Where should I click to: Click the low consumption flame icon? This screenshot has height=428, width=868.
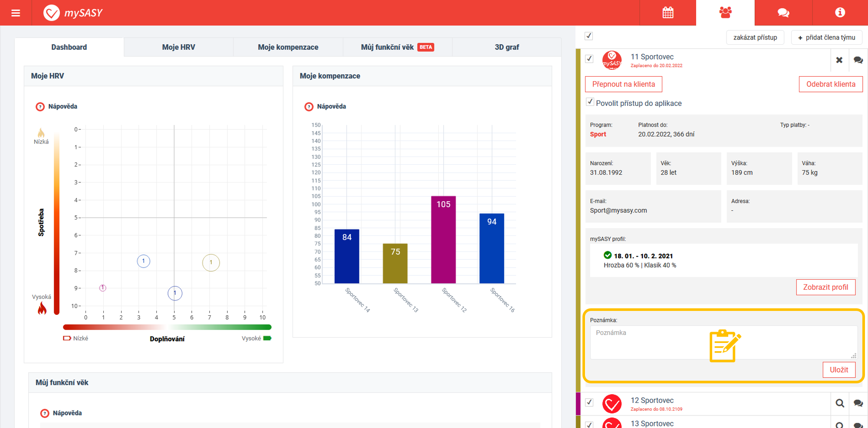[41, 133]
